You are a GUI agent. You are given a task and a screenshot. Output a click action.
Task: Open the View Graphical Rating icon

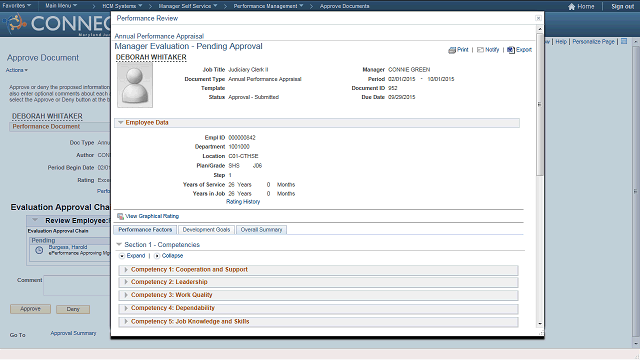120,216
